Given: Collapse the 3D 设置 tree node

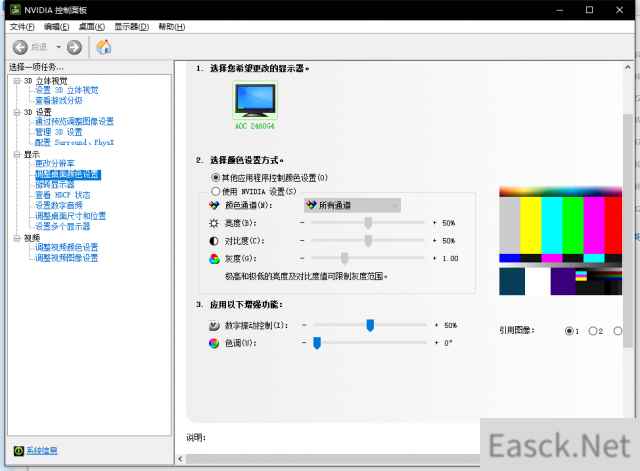Looking at the screenshot, I should click(x=16, y=112).
